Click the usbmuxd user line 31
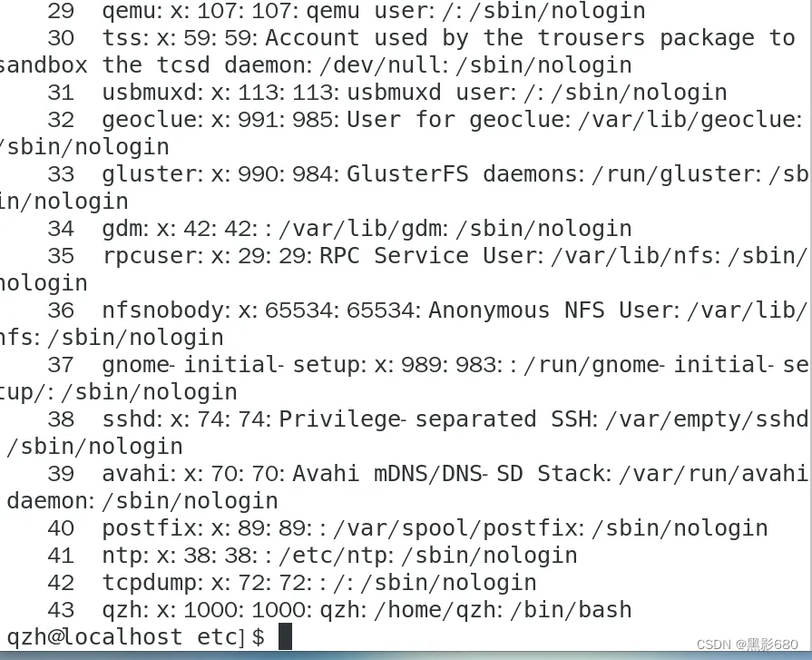Viewport: 812px width, 660px height. tap(386, 93)
